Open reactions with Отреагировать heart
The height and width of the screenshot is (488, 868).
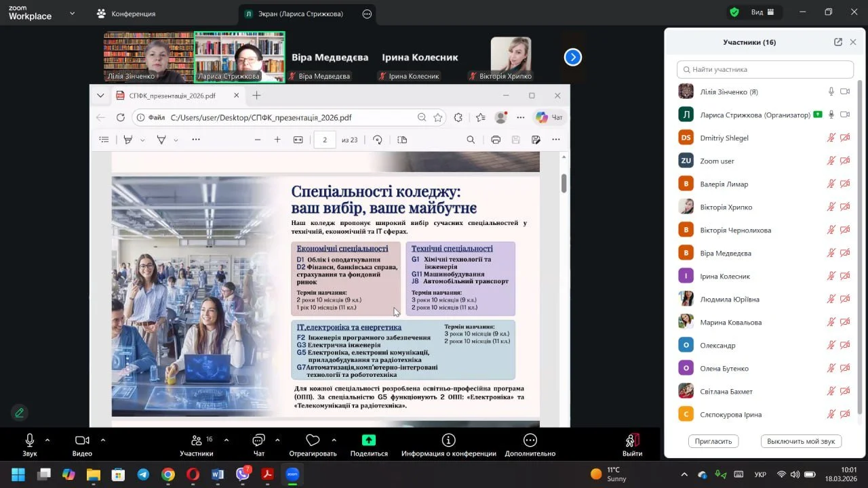tap(313, 445)
